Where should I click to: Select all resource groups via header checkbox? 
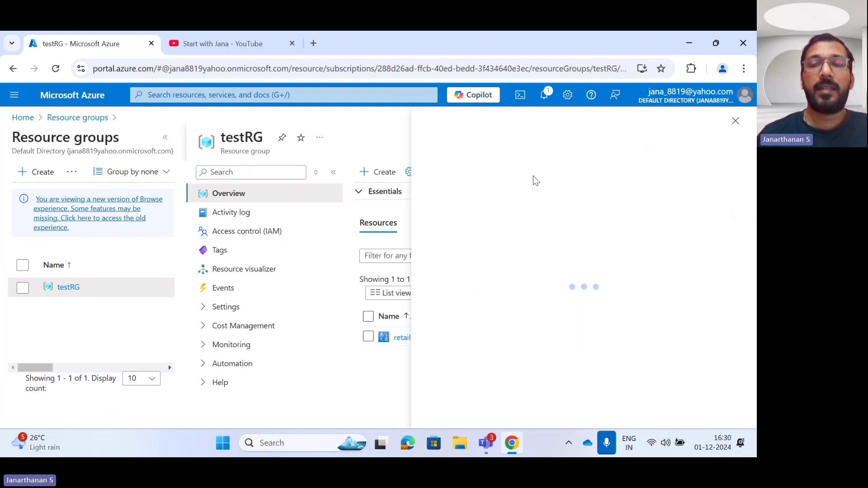click(x=23, y=265)
